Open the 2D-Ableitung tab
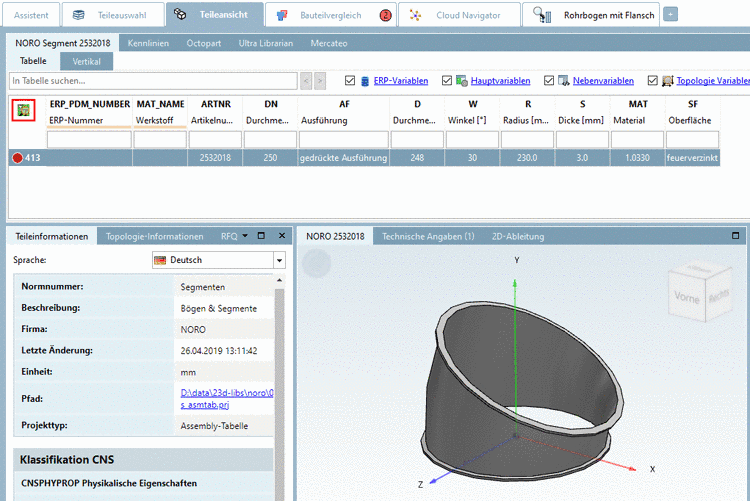Image resolution: width=750 pixels, height=501 pixels. [518, 236]
